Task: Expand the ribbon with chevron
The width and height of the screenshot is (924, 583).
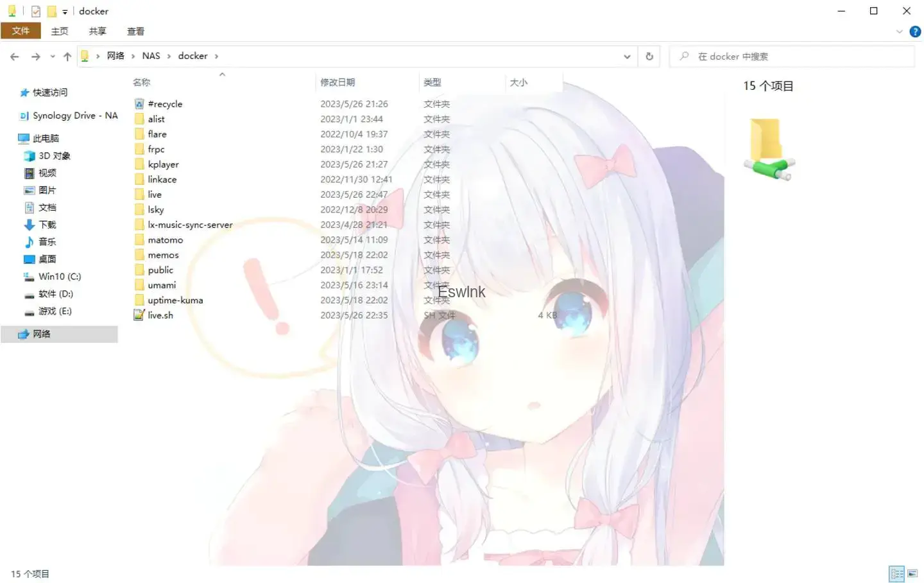Action: 899,31
